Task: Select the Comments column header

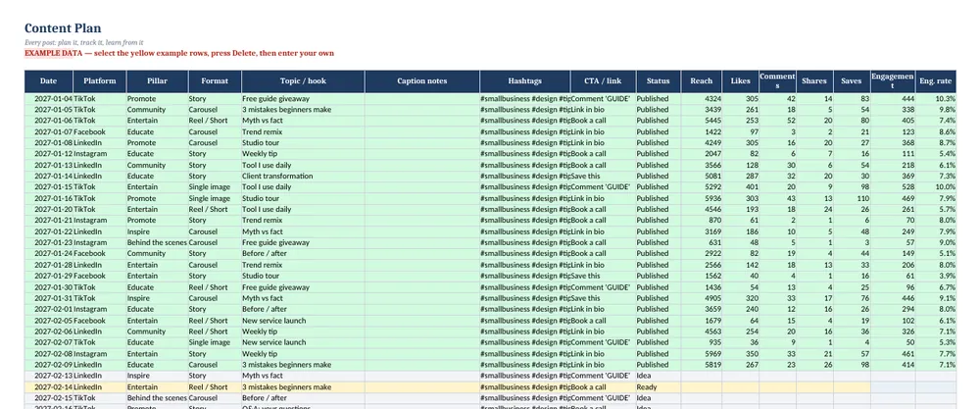Action: [x=777, y=81]
